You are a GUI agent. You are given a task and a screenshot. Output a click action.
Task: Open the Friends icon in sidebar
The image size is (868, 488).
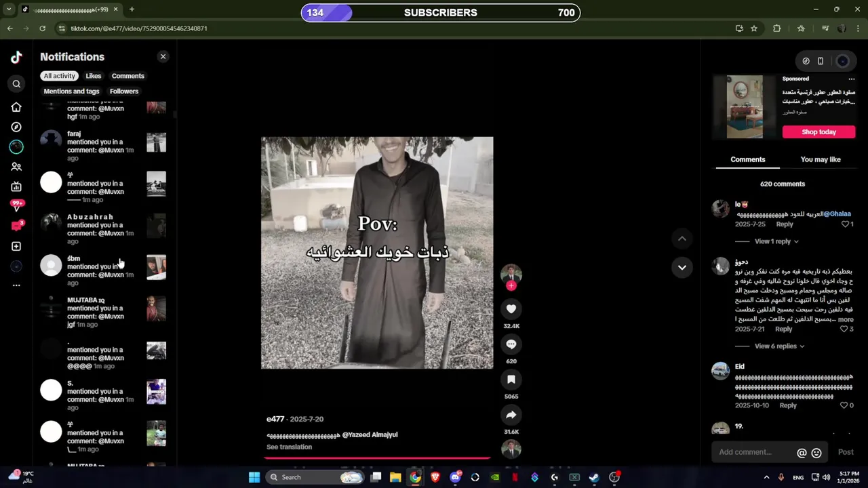pos(16,167)
